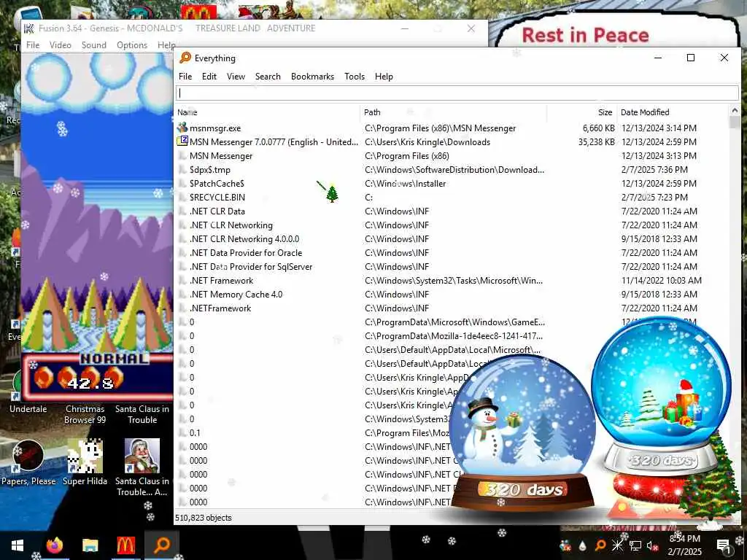The height and width of the screenshot is (560, 747).
Task: Select the Undertale desktop shortcut label
Action: pyautogui.click(x=28, y=408)
